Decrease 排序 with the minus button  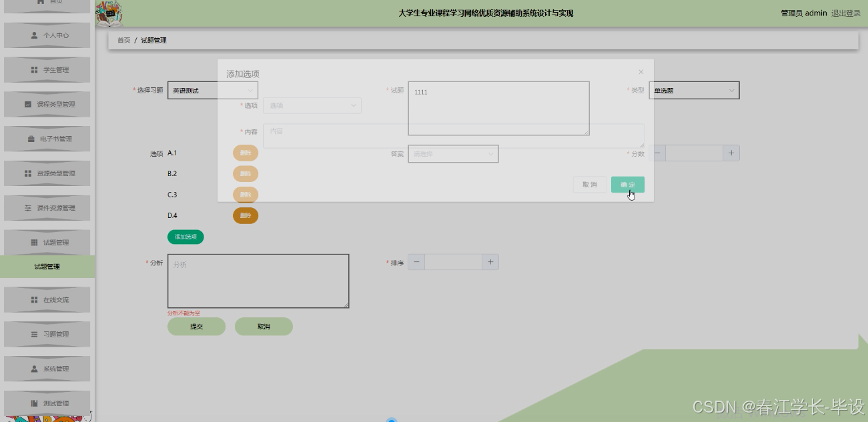pyautogui.click(x=416, y=262)
